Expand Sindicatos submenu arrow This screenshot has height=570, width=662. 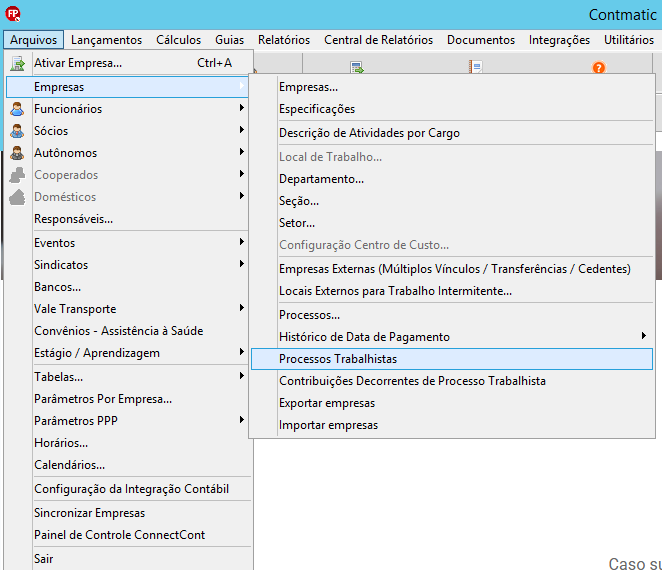pyautogui.click(x=241, y=263)
